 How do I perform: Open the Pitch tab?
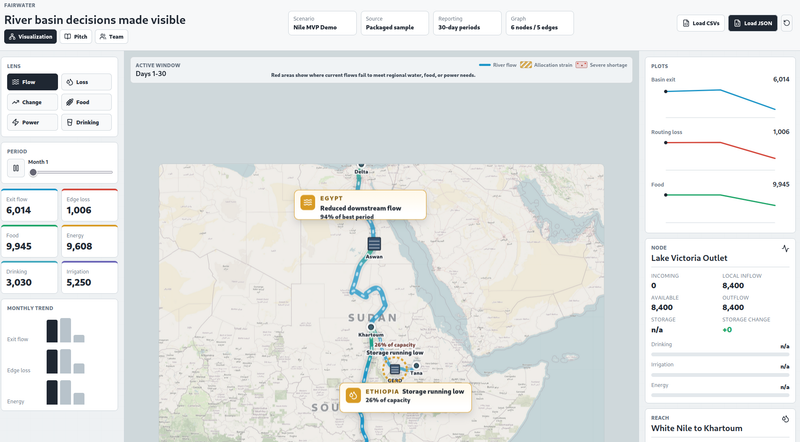pos(76,36)
